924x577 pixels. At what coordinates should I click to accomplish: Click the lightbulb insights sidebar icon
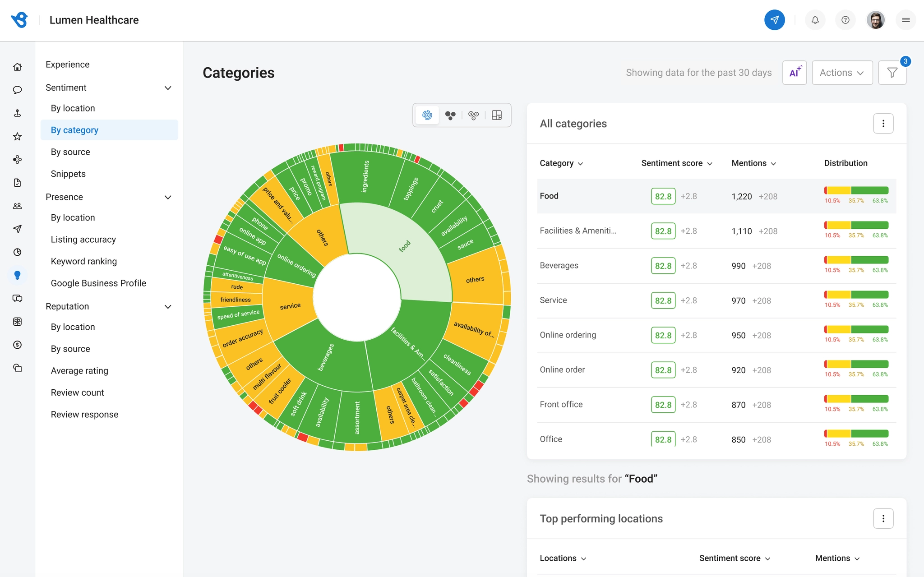(x=17, y=275)
